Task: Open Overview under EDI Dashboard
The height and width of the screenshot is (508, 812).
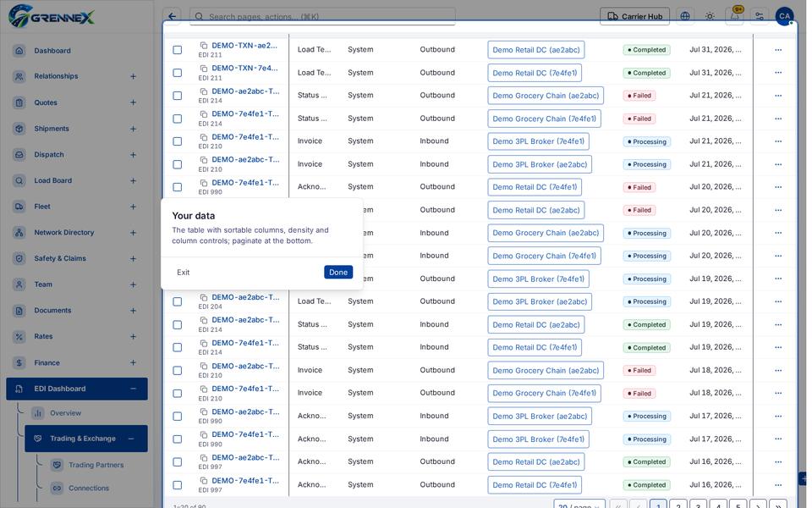Action: click(x=65, y=413)
